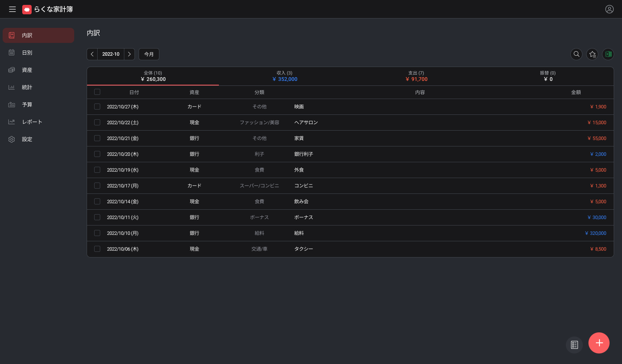Open the 銀行利子 transaction entry
The image size is (622, 364).
pos(304,154)
